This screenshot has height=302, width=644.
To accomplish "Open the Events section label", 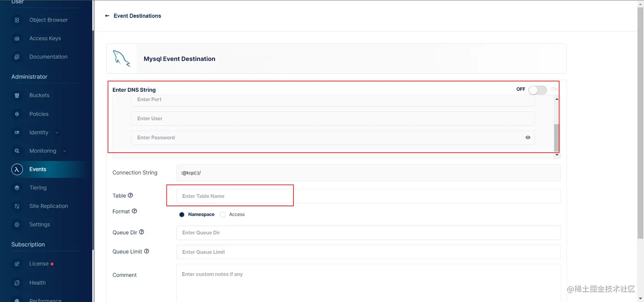I will 37,169.
